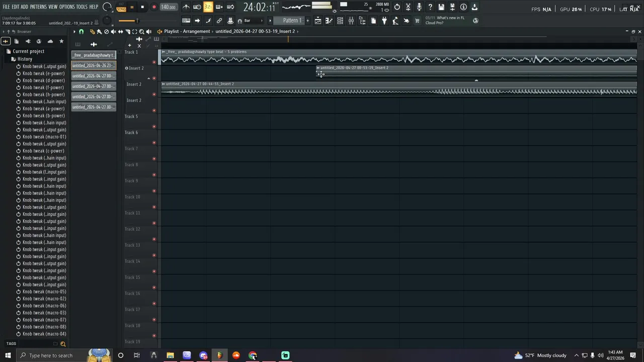Toggle mute circle on Track 5
Viewport: 644px width, 362px height.
click(154, 127)
